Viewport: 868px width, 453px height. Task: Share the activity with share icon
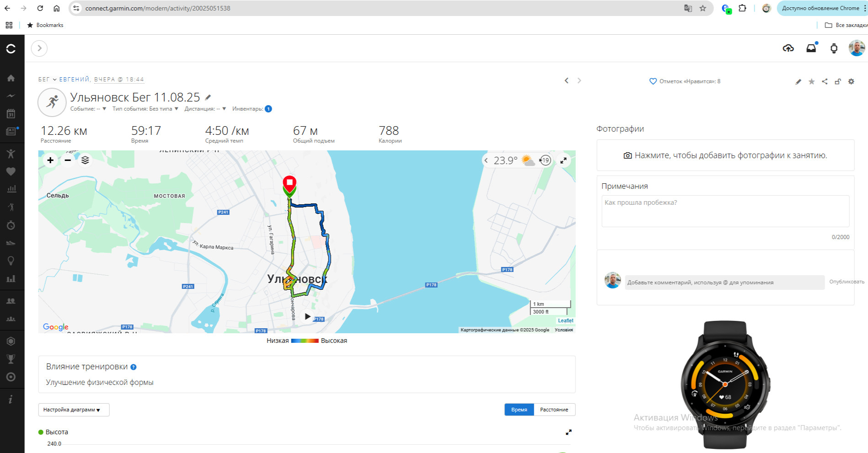point(825,81)
